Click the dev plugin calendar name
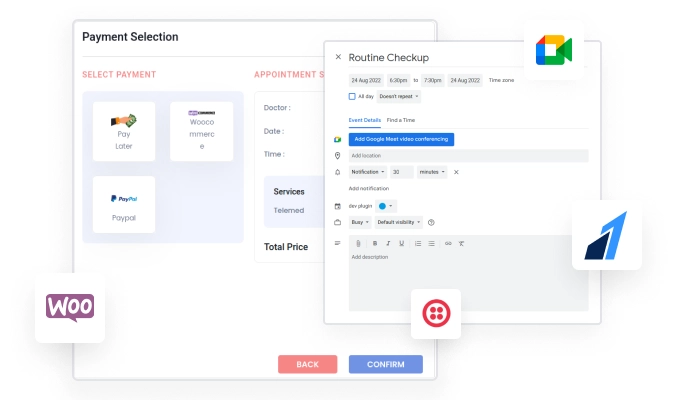684x400 pixels. point(360,206)
